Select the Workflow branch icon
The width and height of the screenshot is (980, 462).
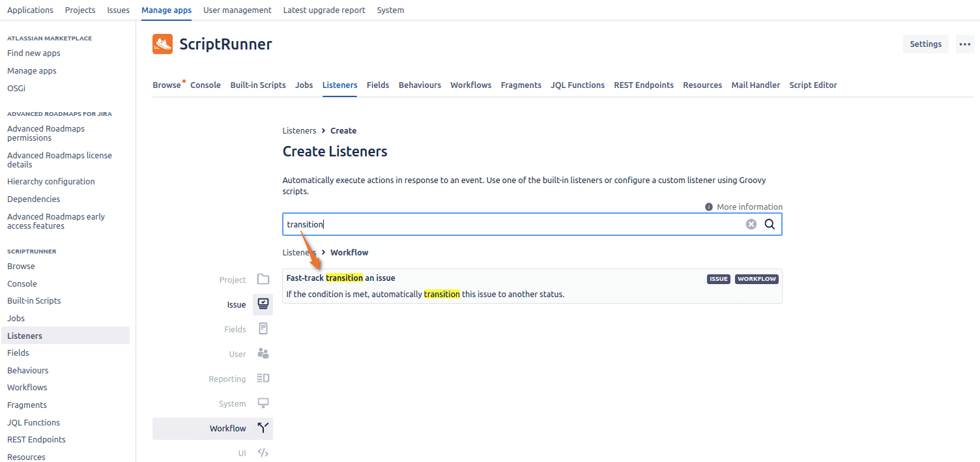pyautogui.click(x=263, y=428)
